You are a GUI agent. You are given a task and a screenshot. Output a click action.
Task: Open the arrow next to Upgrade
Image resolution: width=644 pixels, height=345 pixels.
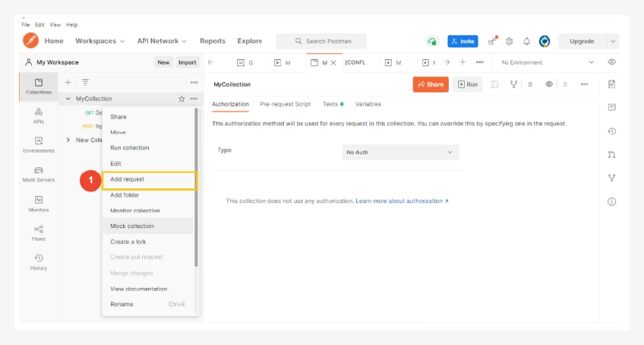point(613,41)
